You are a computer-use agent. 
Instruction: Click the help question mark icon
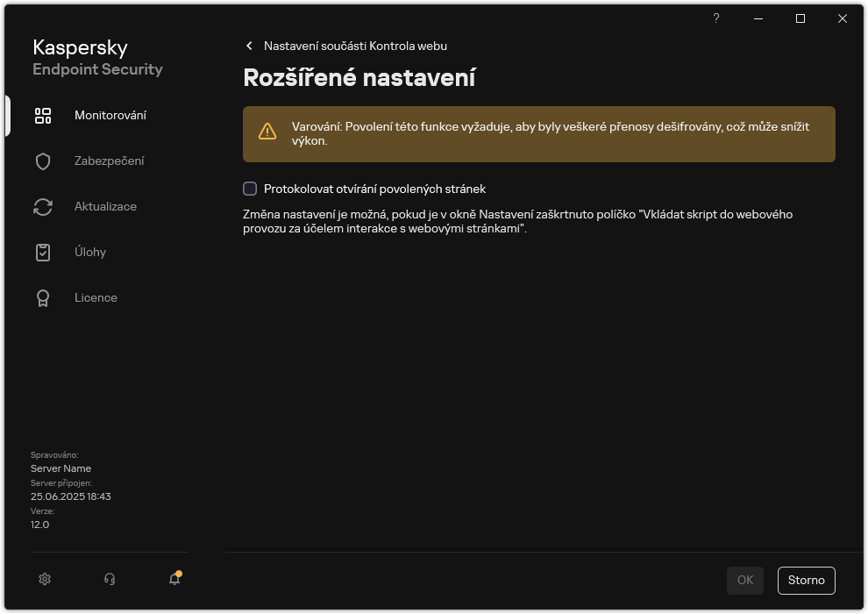pyautogui.click(x=715, y=18)
